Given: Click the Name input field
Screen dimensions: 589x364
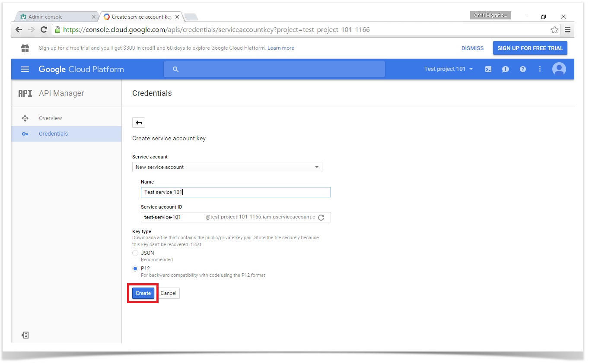Looking at the screenshot, I should (x=236, y=192).
